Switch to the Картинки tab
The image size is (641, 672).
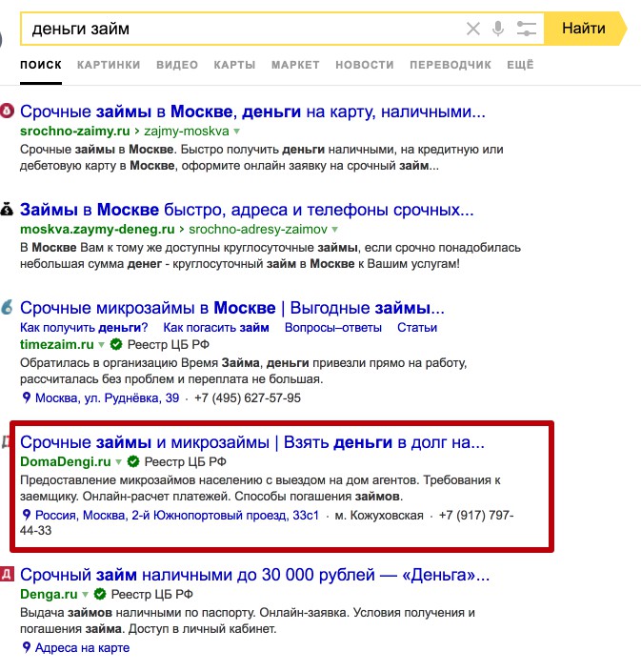click(x=109, y=65)
